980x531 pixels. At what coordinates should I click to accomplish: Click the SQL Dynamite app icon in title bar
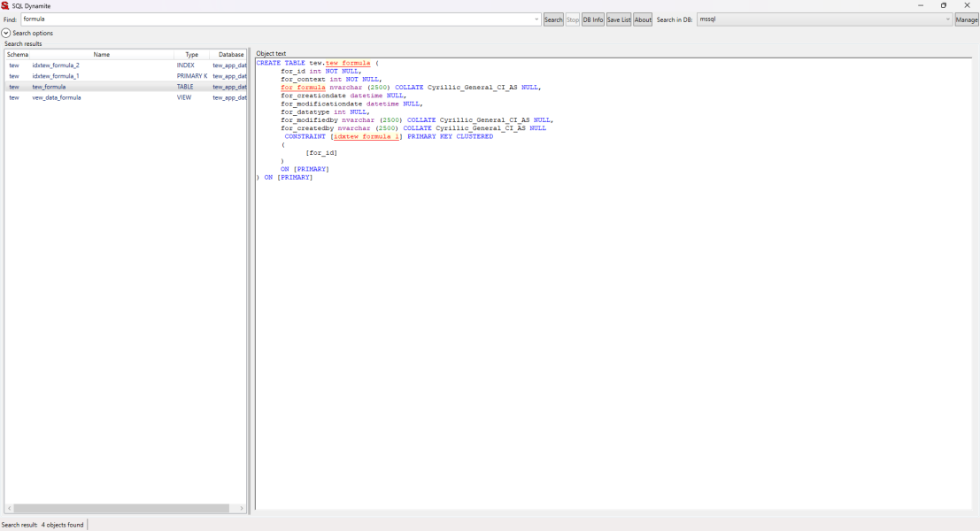click(5, 5)
